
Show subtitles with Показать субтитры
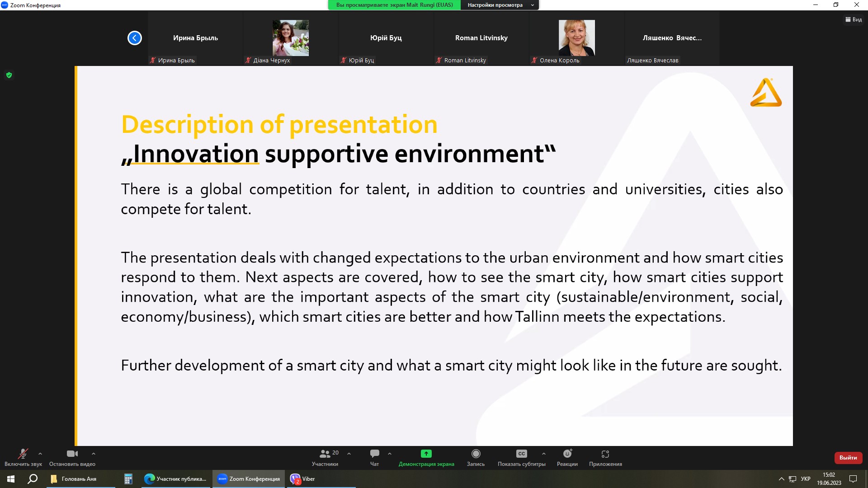(x=522, y=457)
